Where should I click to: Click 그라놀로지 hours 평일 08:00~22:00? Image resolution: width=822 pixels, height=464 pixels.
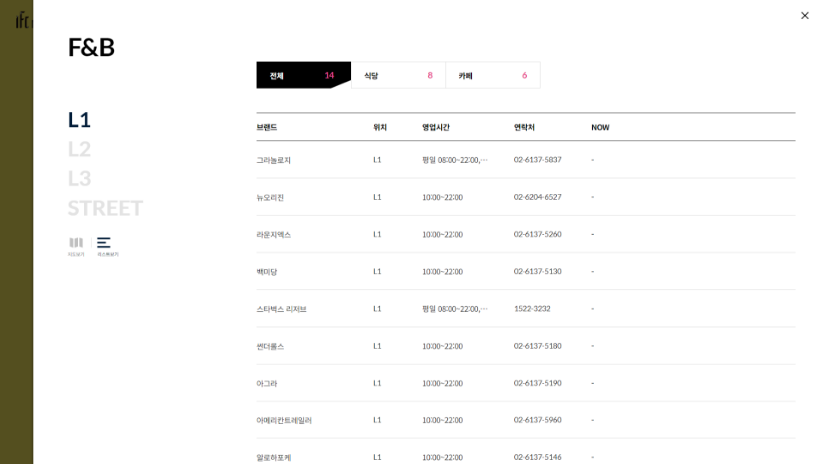[455, 160]
